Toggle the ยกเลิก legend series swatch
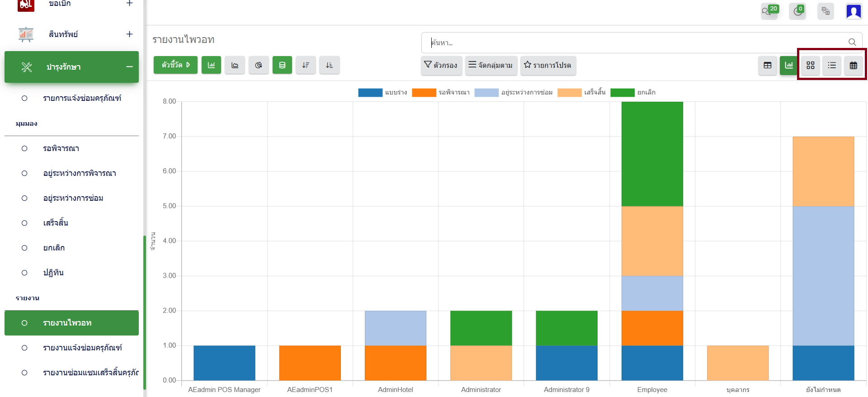868x397 pixels. point(622,93)
